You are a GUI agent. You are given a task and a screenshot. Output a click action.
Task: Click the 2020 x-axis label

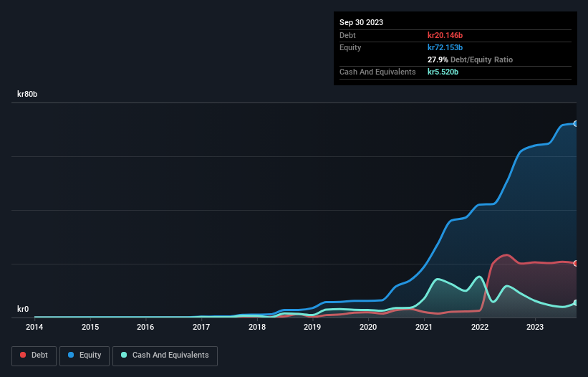point(368,327)
